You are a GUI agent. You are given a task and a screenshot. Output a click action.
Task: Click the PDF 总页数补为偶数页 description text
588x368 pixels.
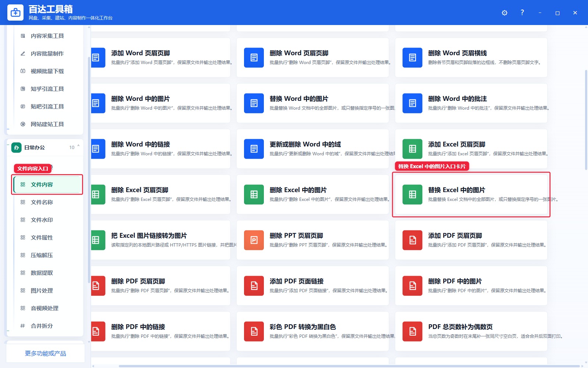click(496, 336)
